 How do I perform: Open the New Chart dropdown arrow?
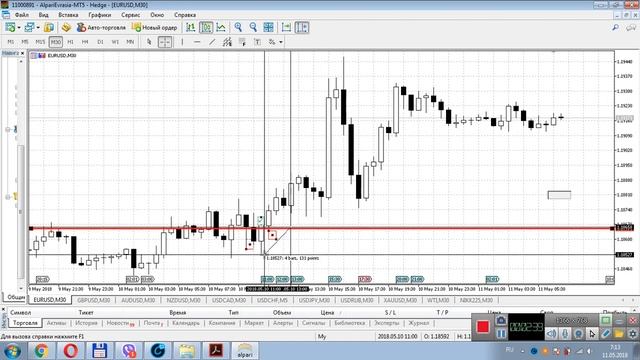(x=19, y=27)
